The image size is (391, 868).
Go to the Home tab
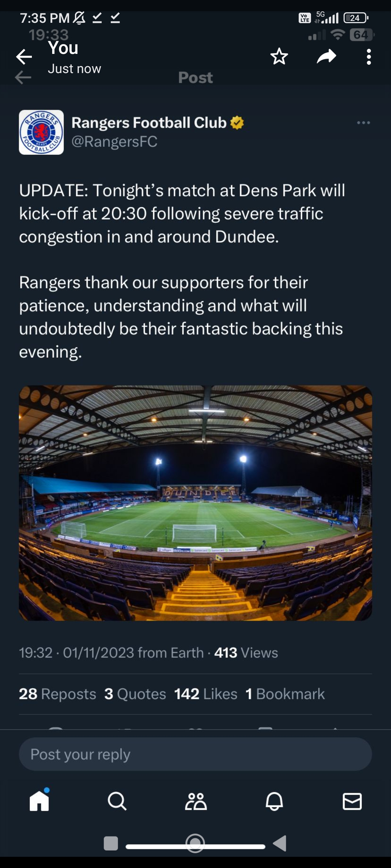pyautogui.click(x=39, y=801)
